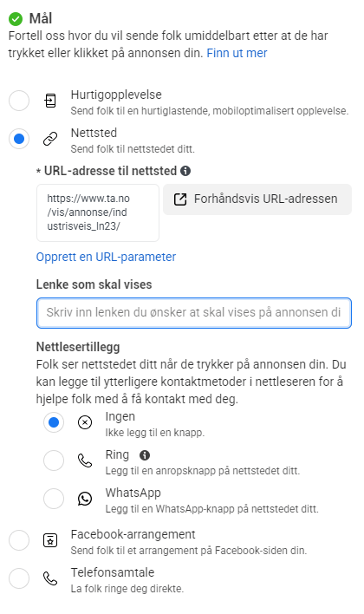
Task: Select the Hurtigopplevelse radio button
Action: click(19, 101)
